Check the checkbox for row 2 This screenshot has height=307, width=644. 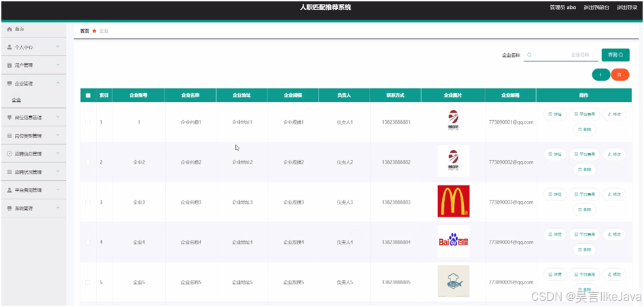(88, 162)
